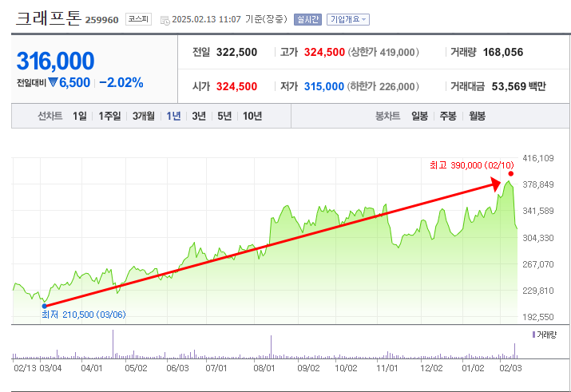Click x-axis date 08/01
The width and height of the screenshot is (571, 392).
(264, 368)
